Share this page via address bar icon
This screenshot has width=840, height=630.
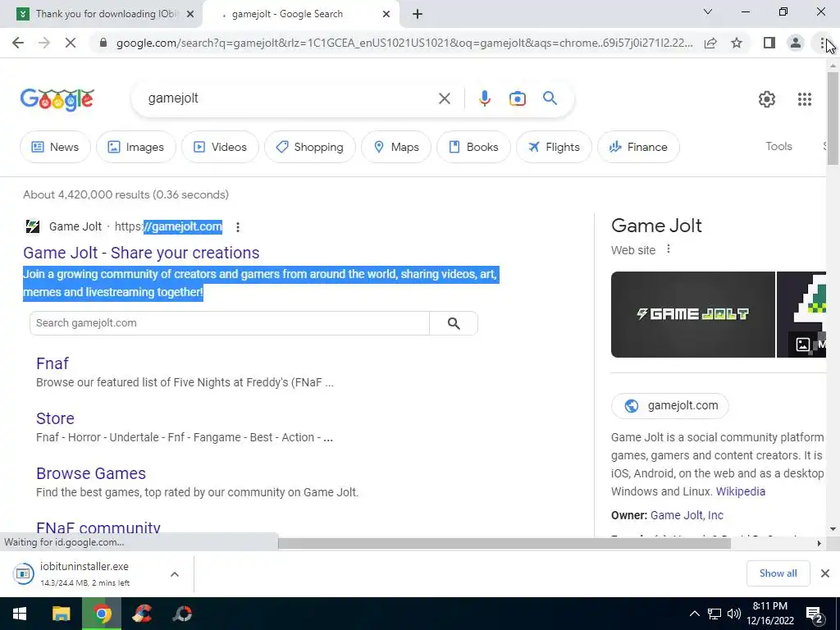coord(710,43)
